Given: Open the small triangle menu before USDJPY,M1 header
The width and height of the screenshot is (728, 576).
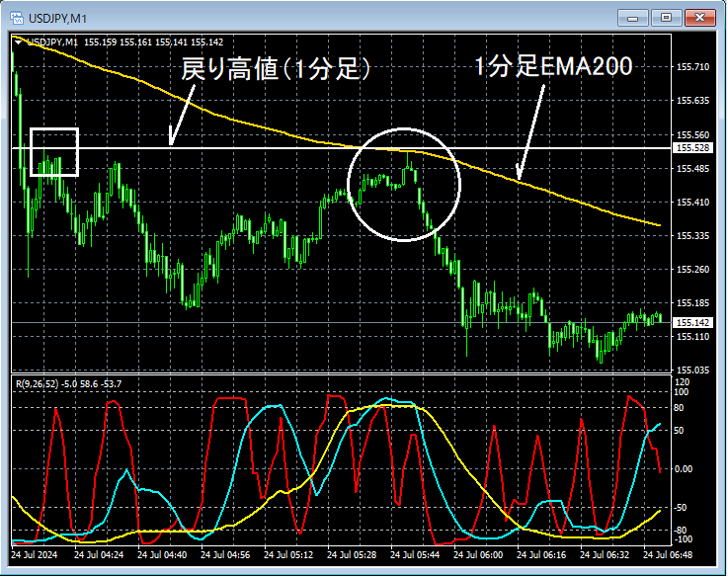Looking at the screenshot, I should pos(18,42).
